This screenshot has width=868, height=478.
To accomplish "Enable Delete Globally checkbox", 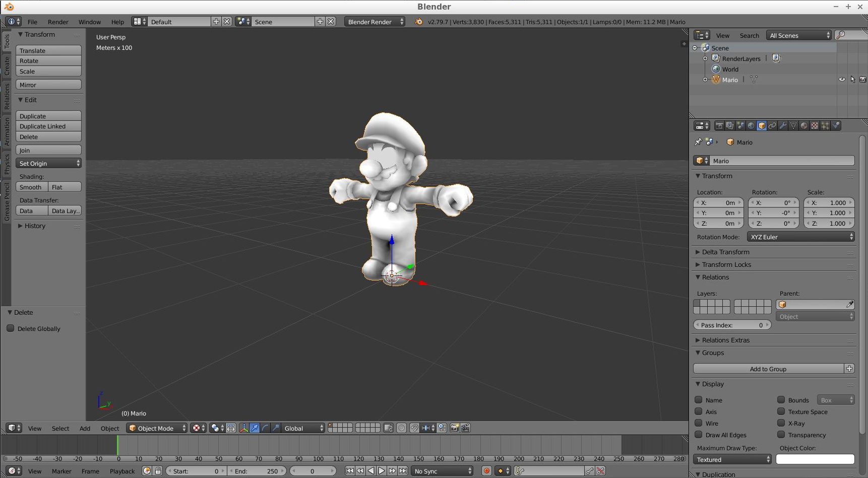I will tap(10, 328).
